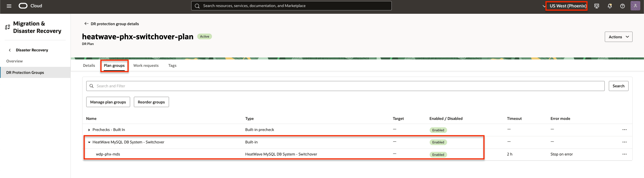644x178 pixels.
Task: Click Enabled badge in wdp-phx-mds row
Action: coord(438,154)
